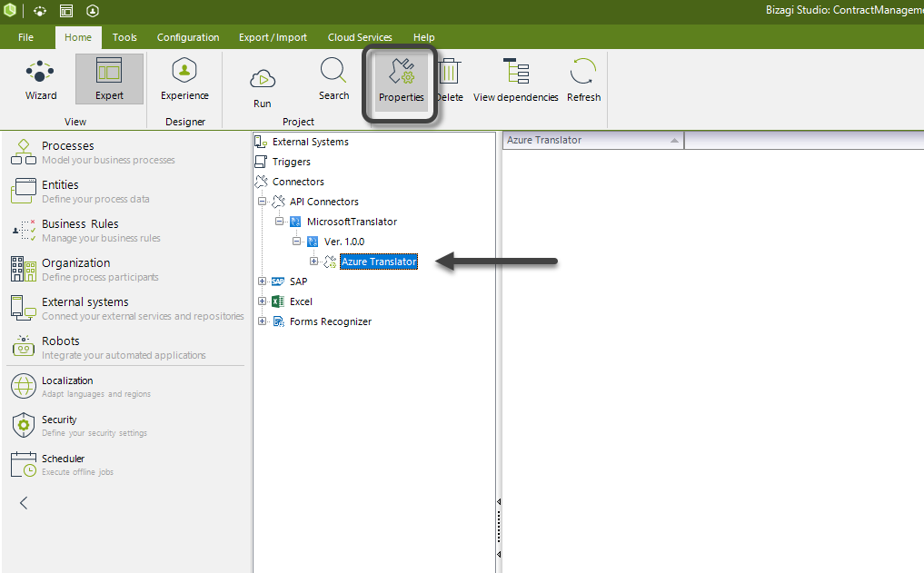Image resolution: width=924 pixels, height=573 pixels.
Task: Click the splitter handle between tree and grid
Action: click(x=499, y=528)
